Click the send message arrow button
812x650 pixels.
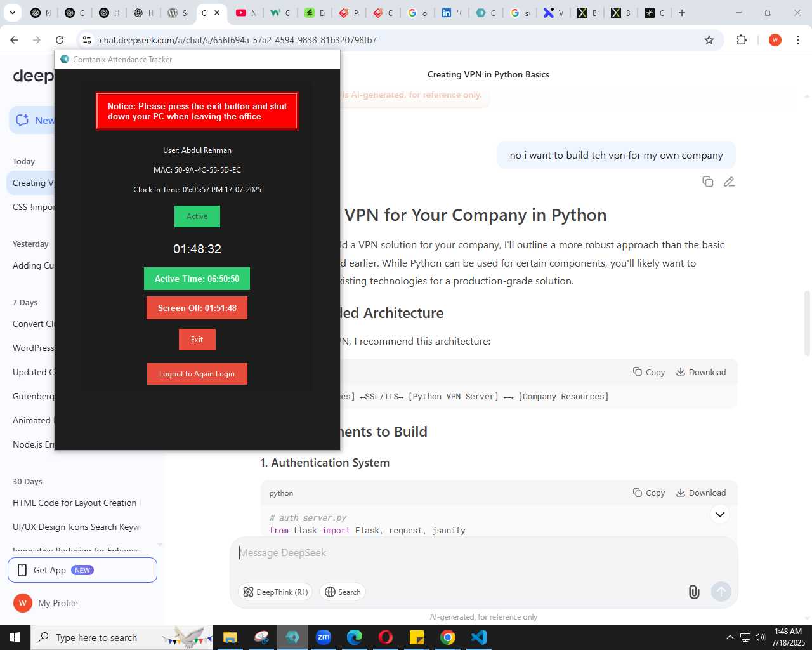(721, 592)
